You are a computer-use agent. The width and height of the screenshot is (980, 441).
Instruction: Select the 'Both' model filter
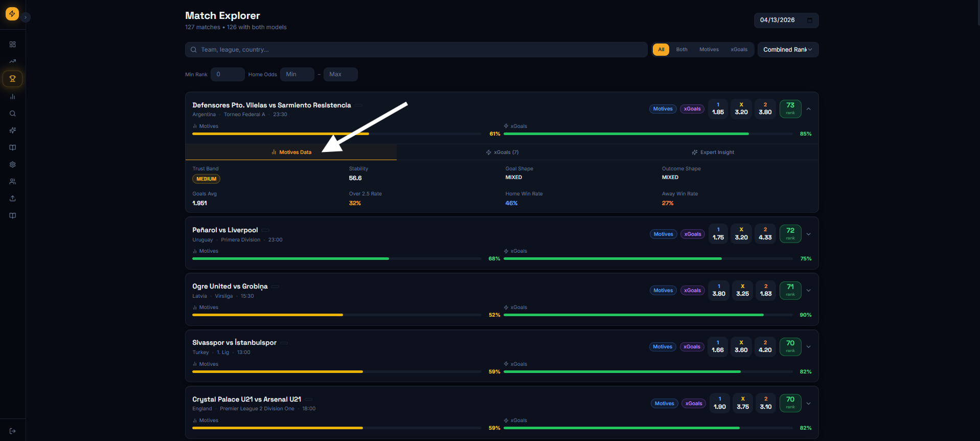point(681,50)
